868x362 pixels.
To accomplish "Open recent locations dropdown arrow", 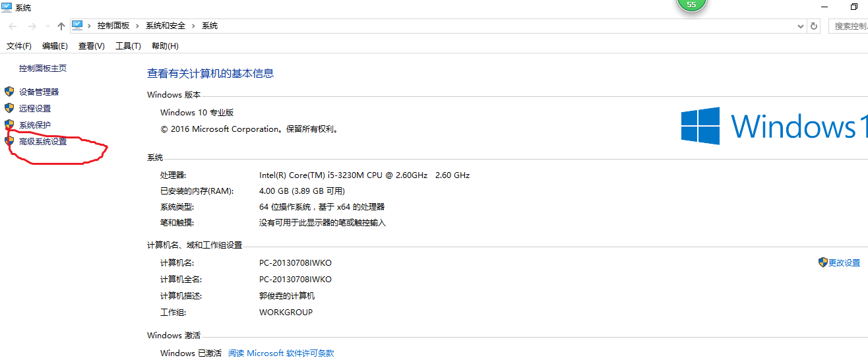I will [47, 26].
